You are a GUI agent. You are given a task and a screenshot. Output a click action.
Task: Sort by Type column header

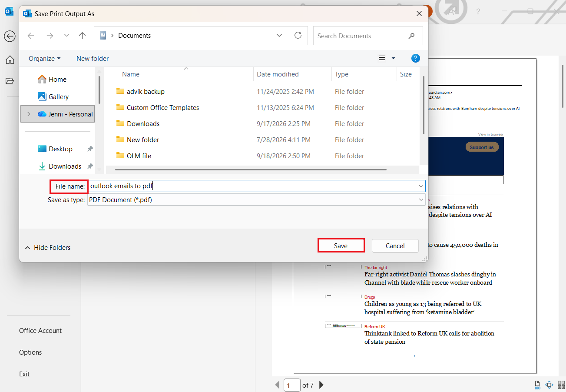coord(341,74)
